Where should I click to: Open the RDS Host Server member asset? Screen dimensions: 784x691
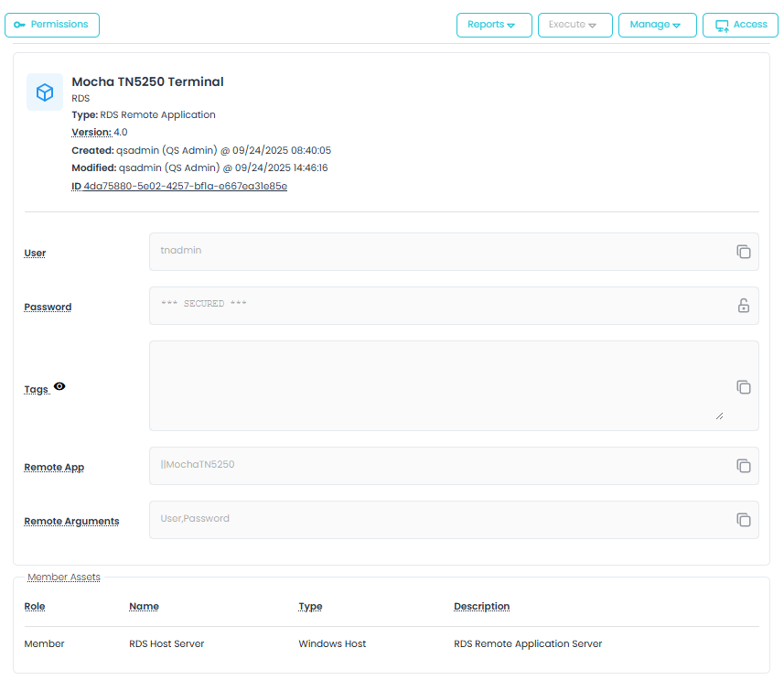point(166,643)
